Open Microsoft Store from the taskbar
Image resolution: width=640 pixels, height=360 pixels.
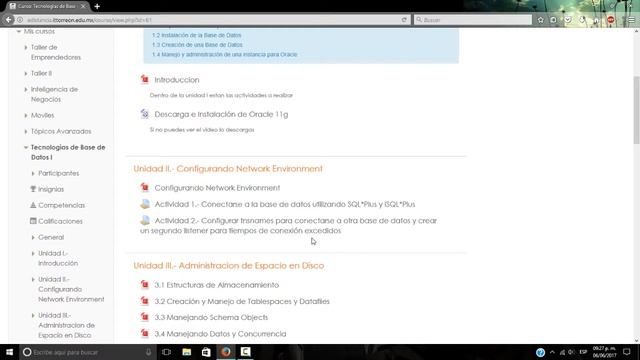click(206, 352)
